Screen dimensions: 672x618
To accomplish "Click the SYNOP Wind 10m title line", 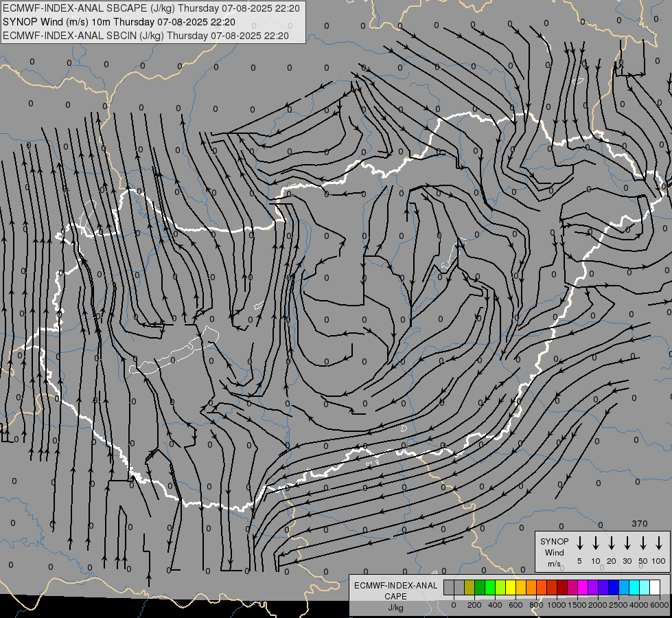I will [x=119, y=22].
